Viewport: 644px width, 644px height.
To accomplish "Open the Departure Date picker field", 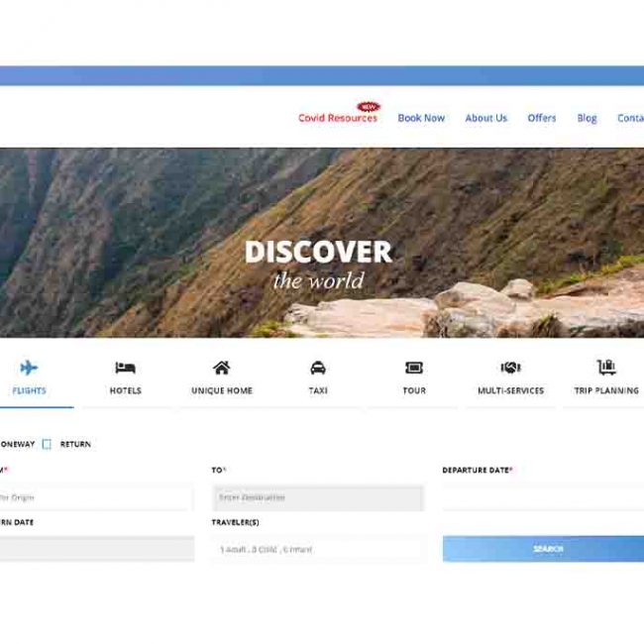I will pyautogui.click(x=542, y=497).
